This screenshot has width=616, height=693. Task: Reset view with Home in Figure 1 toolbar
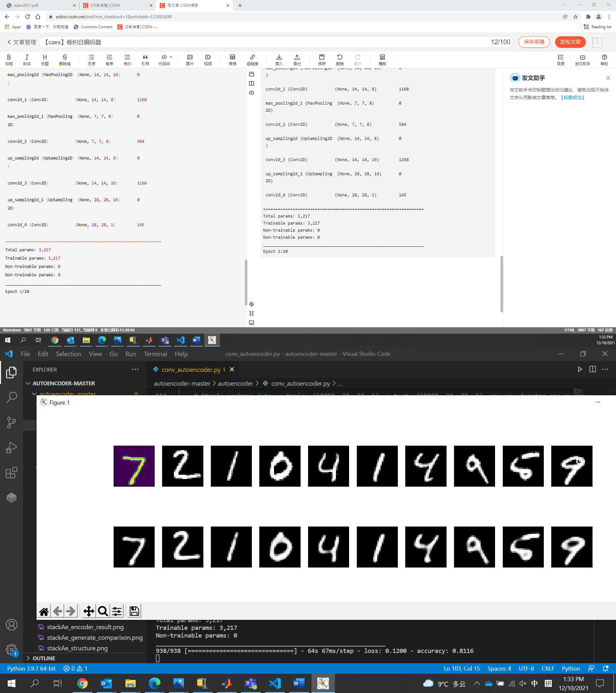click(x=44, y=611)
